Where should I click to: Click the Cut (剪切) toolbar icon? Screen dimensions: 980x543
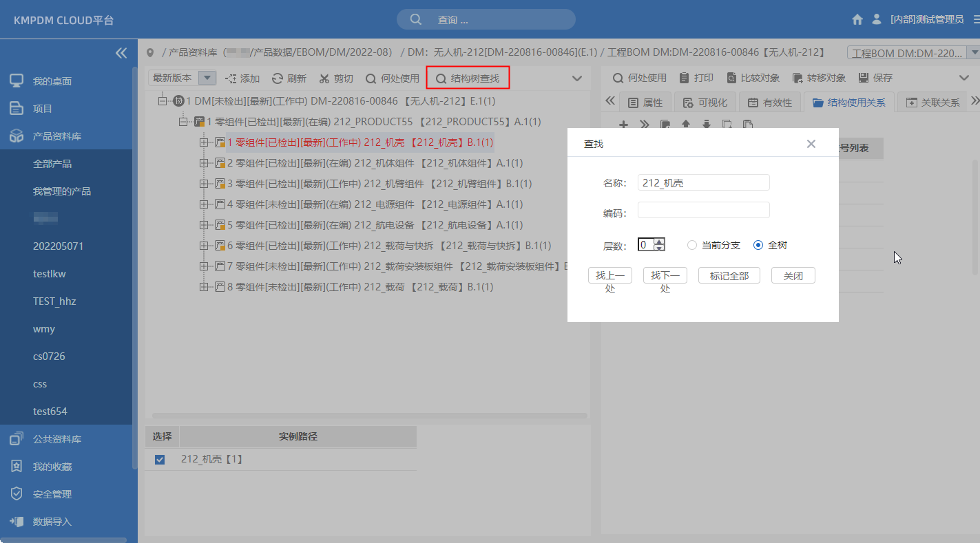tap(324, 78)
